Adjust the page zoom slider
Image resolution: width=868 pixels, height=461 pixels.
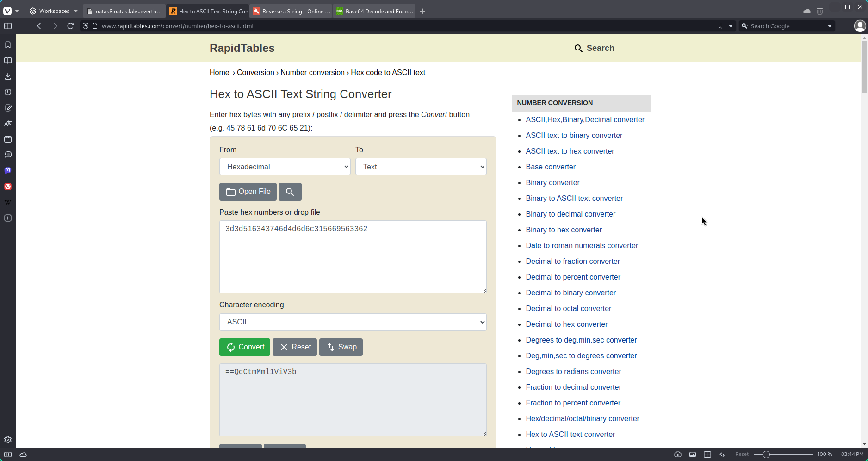tap(783, 455)
